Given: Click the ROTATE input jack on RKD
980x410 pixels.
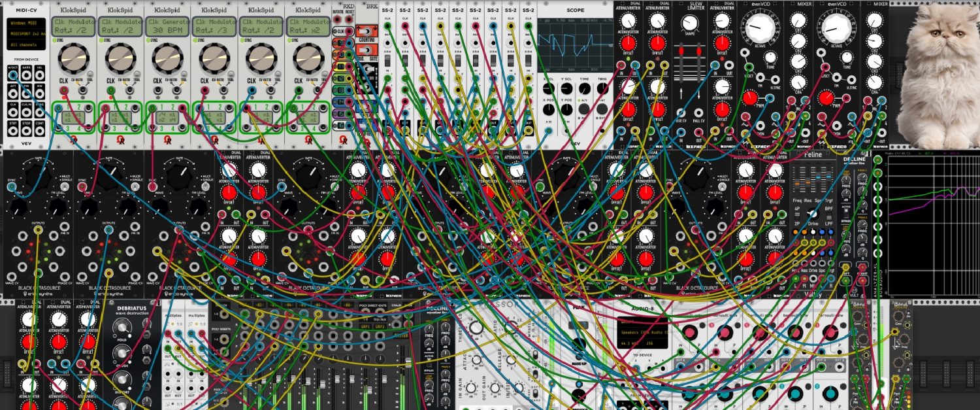Looking at the screenshot, I should pyautogui.click(x=336, y=19).
